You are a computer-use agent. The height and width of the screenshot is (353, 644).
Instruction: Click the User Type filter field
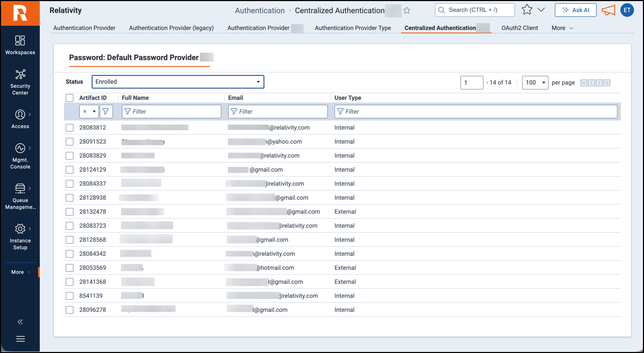coord(476,111)
